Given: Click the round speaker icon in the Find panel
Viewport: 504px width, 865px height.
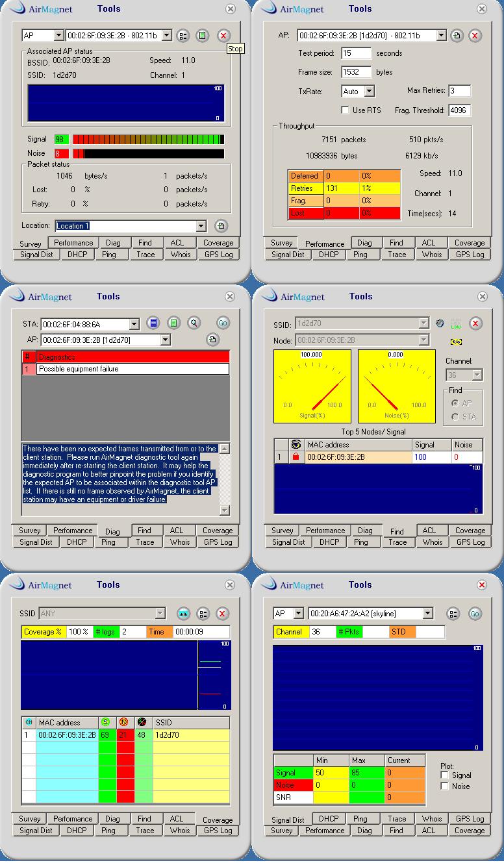Looking at the screenshot, I should pyautogui.click(x=440, y=323).
